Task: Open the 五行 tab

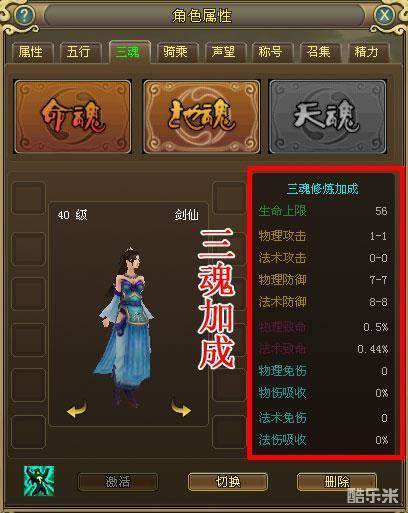Action: [79, 52]
